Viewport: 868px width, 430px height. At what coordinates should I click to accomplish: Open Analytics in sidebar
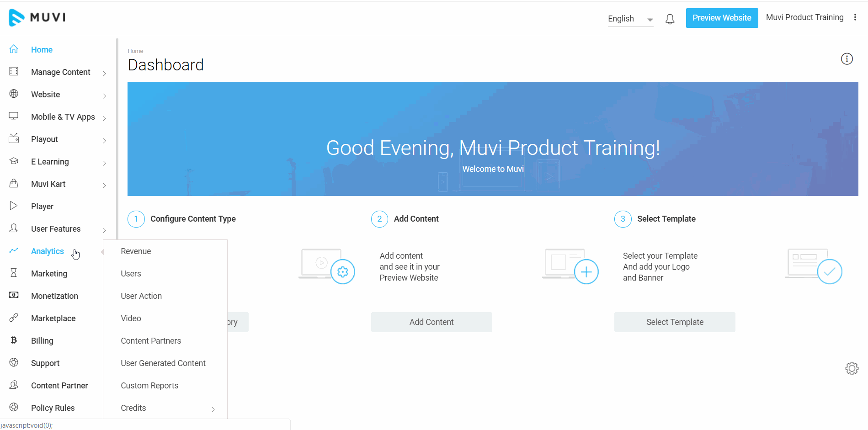pos(48,251)
